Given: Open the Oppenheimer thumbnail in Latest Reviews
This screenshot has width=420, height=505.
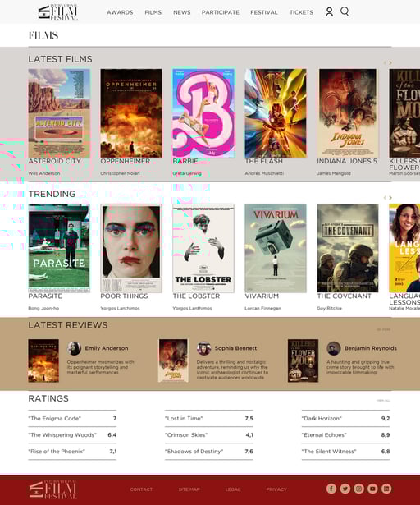Looking at the screenshot, I should (x=43, y=360).
